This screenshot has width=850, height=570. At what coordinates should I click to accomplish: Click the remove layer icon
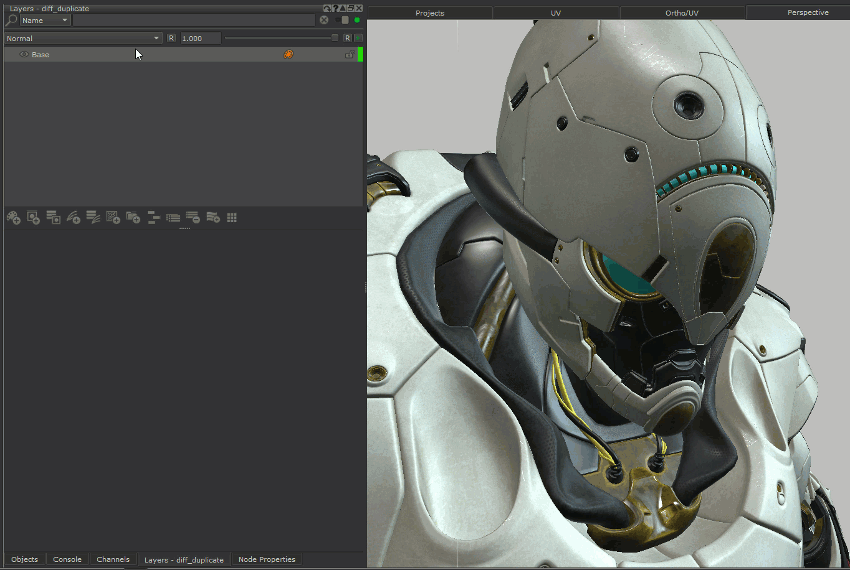click(x=193, y=217)
